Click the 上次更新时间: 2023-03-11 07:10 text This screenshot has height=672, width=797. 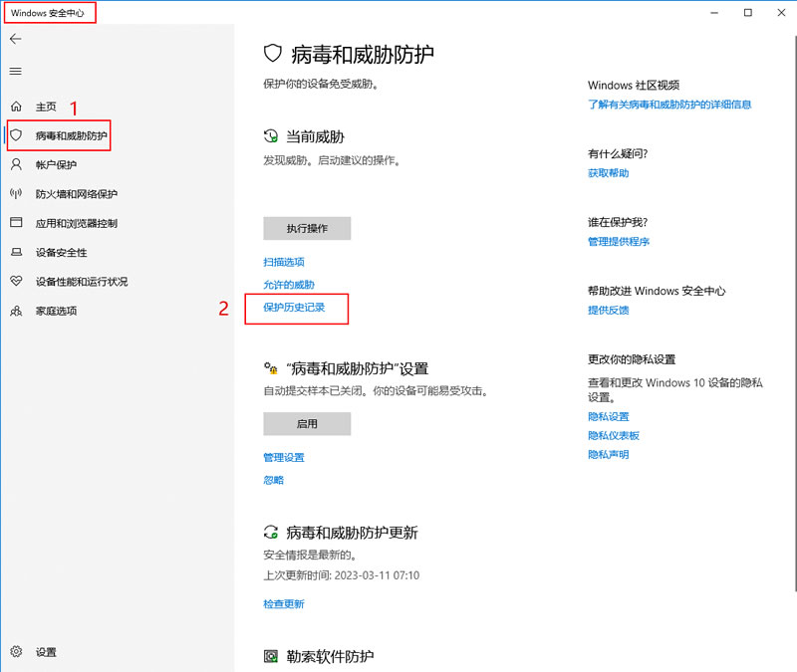(x=342, y=575)
